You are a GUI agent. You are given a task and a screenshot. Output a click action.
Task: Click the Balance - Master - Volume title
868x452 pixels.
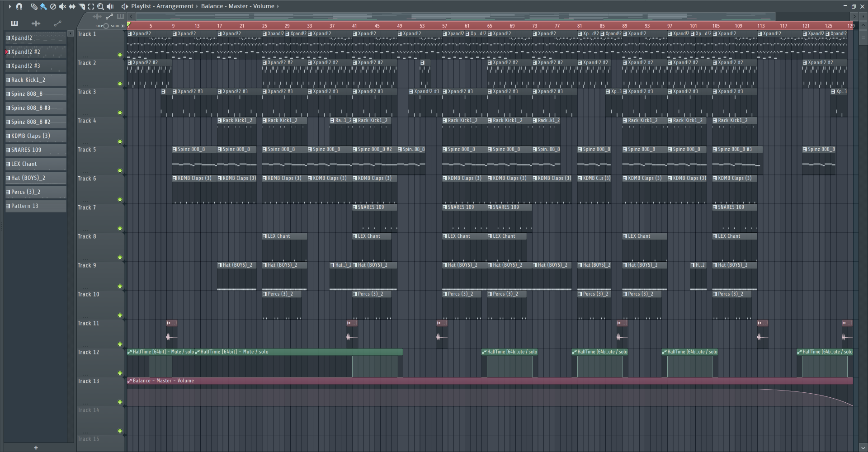pyautogui.click(x=238, y=6)
